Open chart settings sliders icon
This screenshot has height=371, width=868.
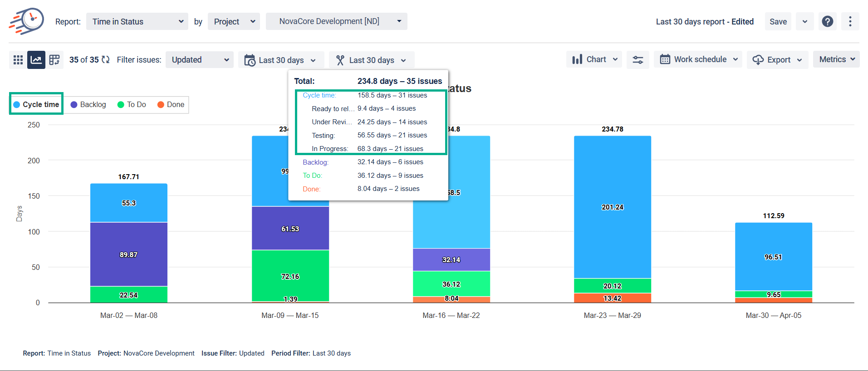pyautogui.click(x=638, y=60)
